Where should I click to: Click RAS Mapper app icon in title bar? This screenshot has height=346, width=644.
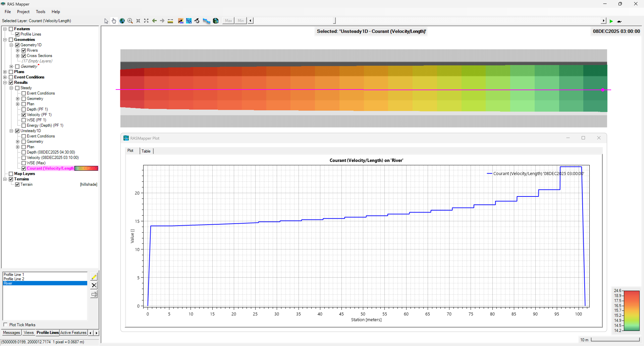[3, 4]
